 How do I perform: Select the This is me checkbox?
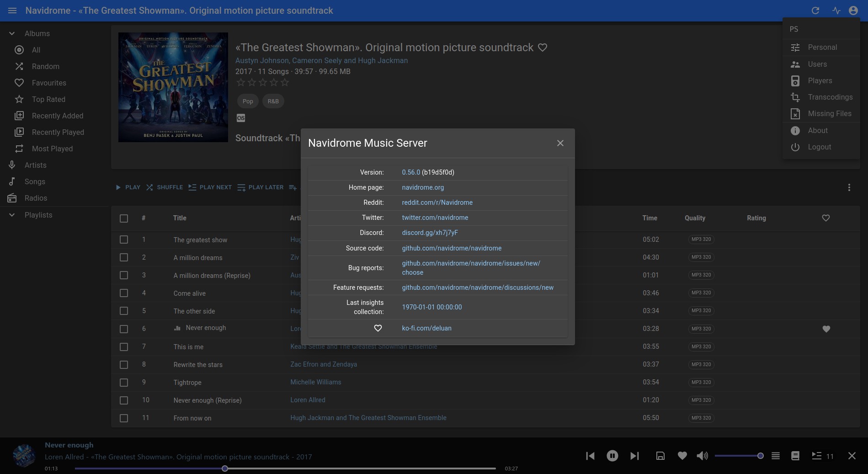click(124, 347)
